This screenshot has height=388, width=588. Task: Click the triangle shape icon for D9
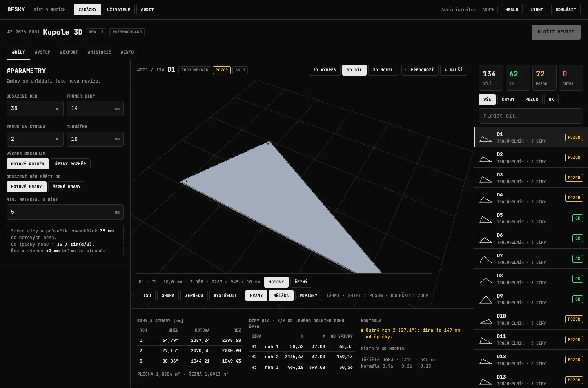(486, 300)
